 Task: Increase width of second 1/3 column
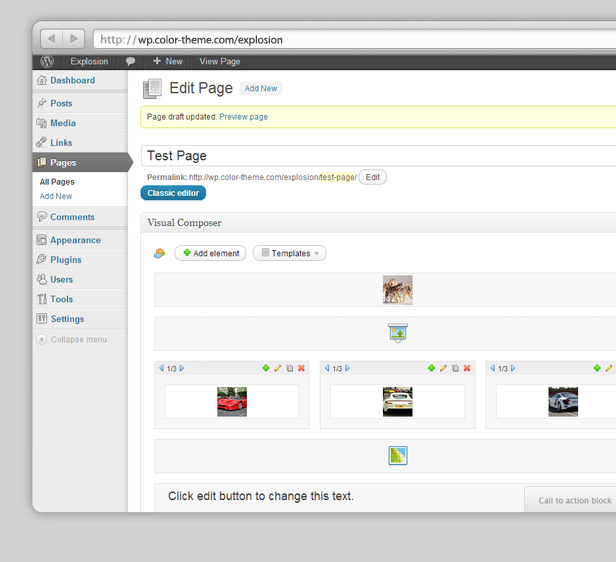click(x=347, y=368)
